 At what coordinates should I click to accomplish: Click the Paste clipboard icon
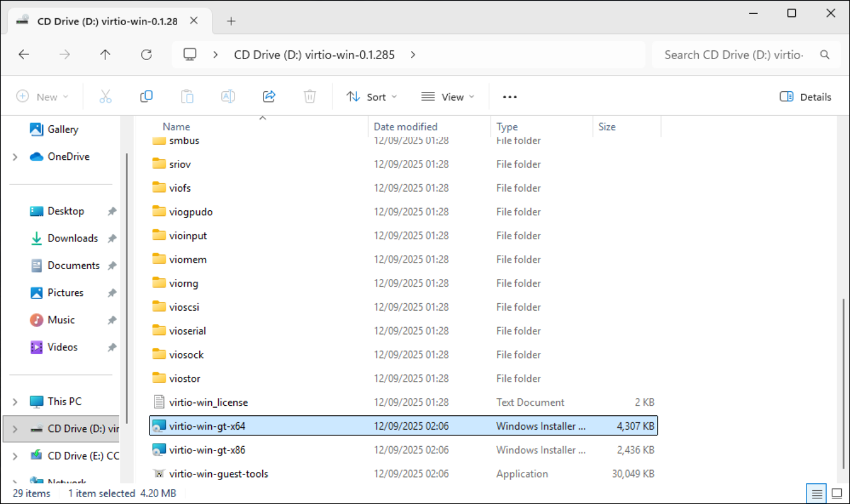[x=187, y=96]
